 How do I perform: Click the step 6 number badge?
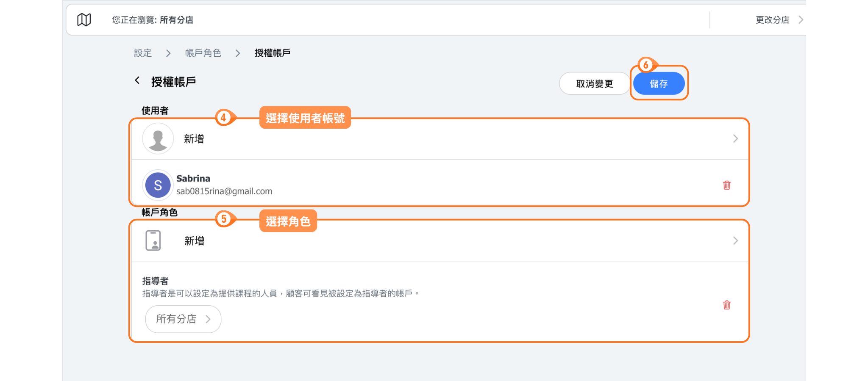(645, 65)
